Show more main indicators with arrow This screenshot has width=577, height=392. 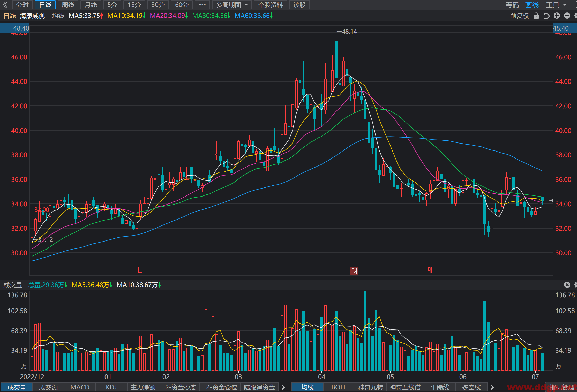[x=492, y=387]
